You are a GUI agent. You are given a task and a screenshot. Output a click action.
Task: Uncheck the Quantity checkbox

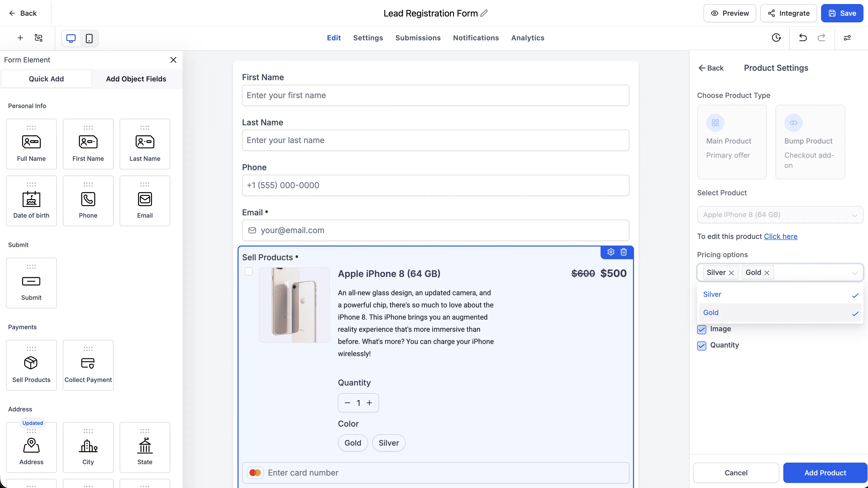tap(701, 346)
